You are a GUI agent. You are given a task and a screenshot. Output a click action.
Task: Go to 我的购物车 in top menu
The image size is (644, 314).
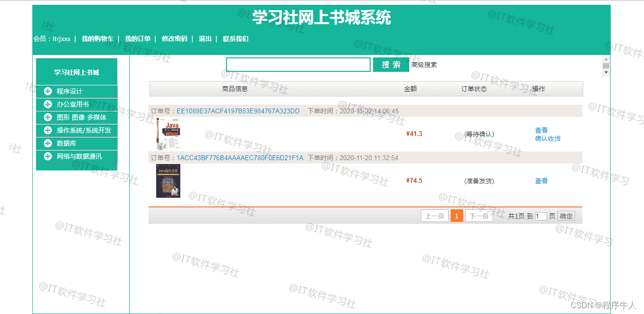click(x=97, y=39)
